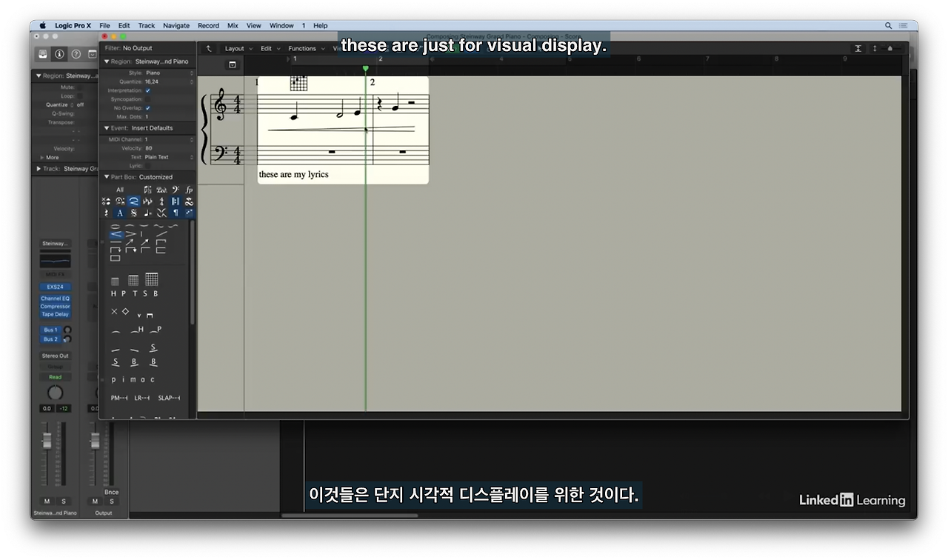Open the Track menu
The image size is (948, 560).
tap(147, 25)
